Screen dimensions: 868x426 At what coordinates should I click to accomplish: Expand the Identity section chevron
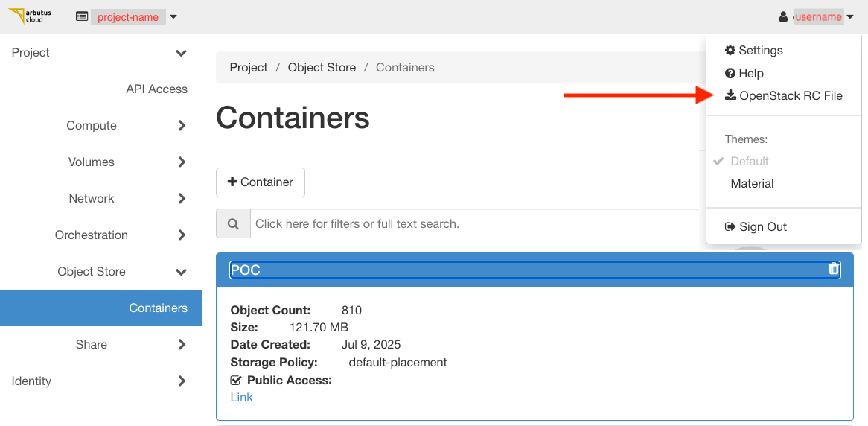[182, 381]
